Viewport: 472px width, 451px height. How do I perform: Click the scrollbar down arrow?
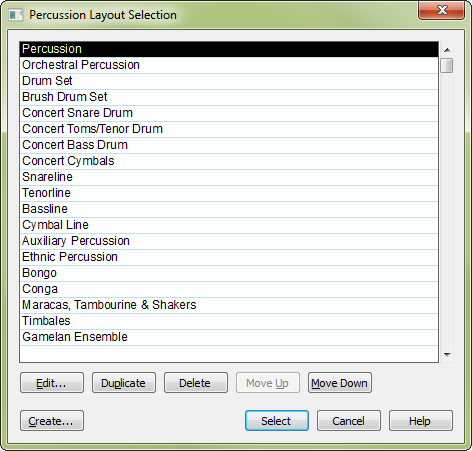[447, 355]
